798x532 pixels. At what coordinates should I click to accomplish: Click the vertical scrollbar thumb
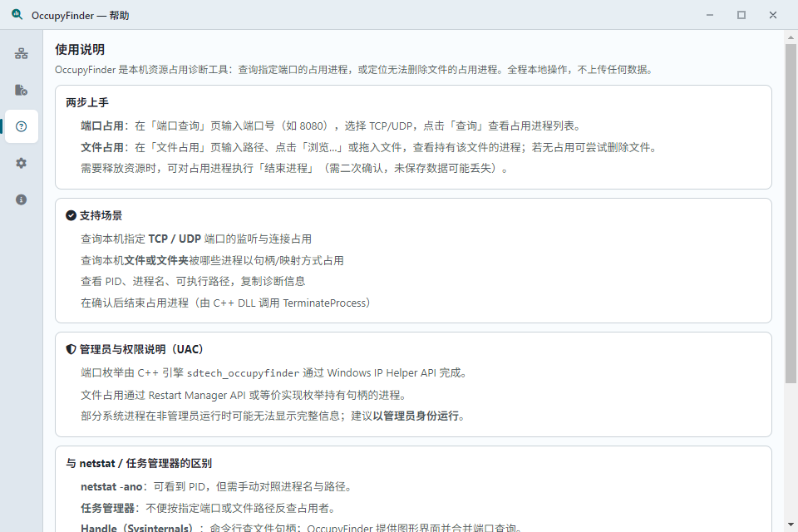791,214
